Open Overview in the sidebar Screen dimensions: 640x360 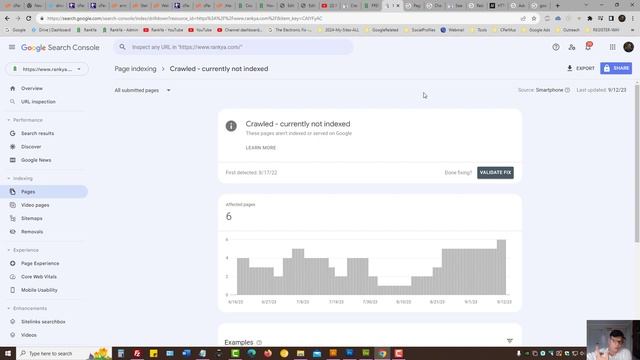click(x=31, y=88)
